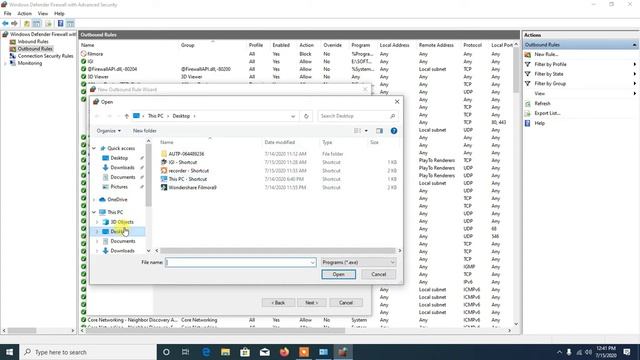The height and width of the screenshot is (360, 640).
Task: Open the File menu
Action: click(x=7, y=13)
